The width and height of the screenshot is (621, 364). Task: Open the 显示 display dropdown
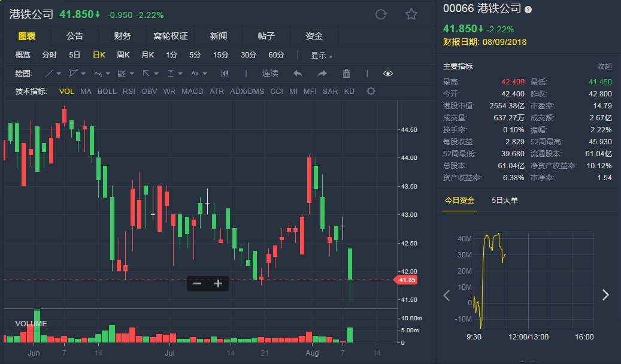click(x=321, y=56)
